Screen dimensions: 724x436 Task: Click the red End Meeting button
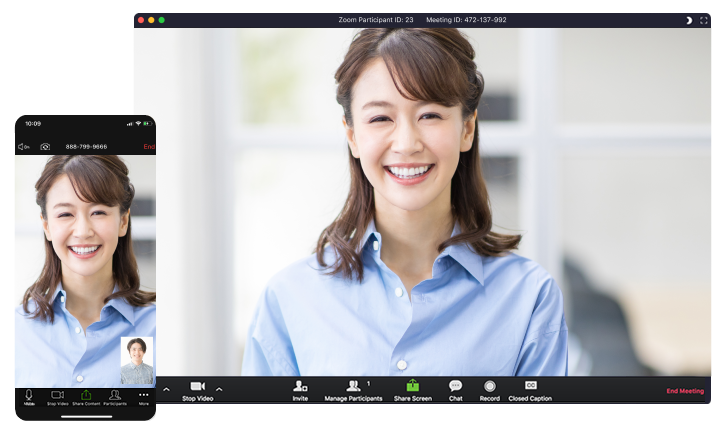click(x=685, y=391)
